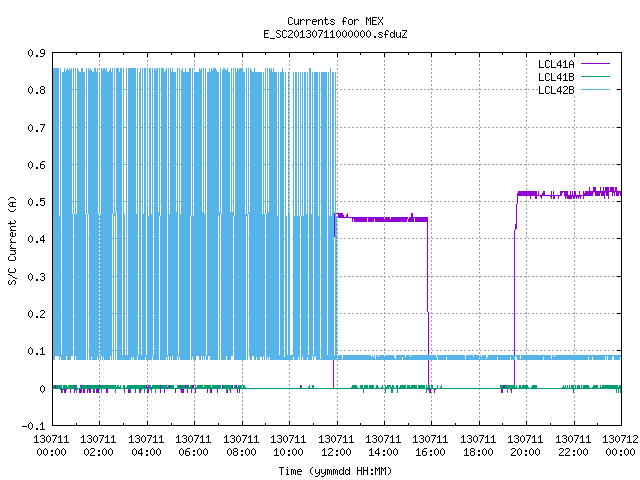Viewport: 640px width, 480px height.
Task: Click the x-axis time label '04:00'
Action: click(x=146, y=452)
